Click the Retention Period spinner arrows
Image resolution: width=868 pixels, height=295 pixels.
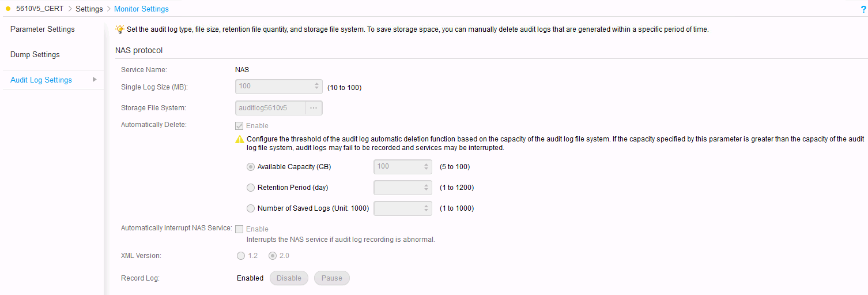pyautogui.click(x=427, y=188)
